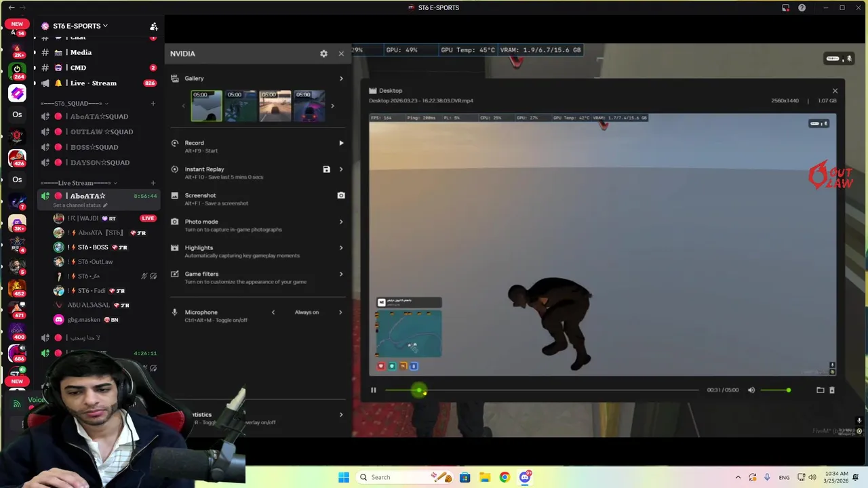Select the first gallery clip thumbnail
Screen dimensions: 868x488
tap(206, 106)
